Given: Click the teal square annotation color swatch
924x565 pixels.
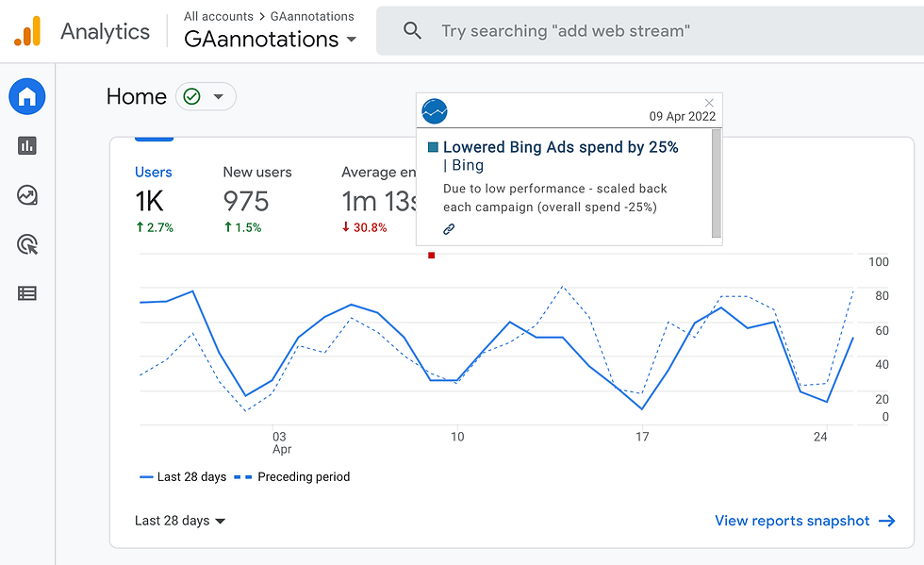Looking at the screenshot, I should tap(433, 147).
